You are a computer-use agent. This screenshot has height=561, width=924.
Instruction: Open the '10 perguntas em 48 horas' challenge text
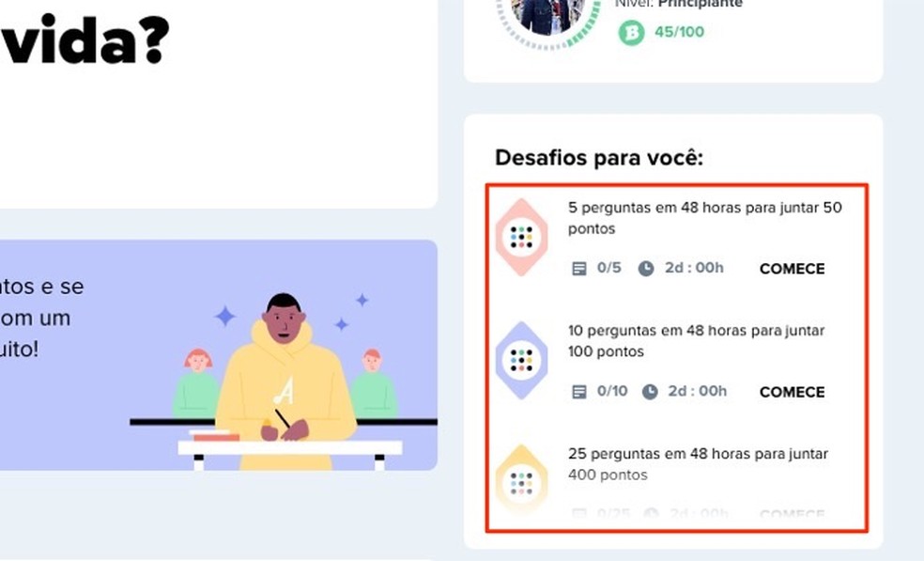click(x=696, y=341)
